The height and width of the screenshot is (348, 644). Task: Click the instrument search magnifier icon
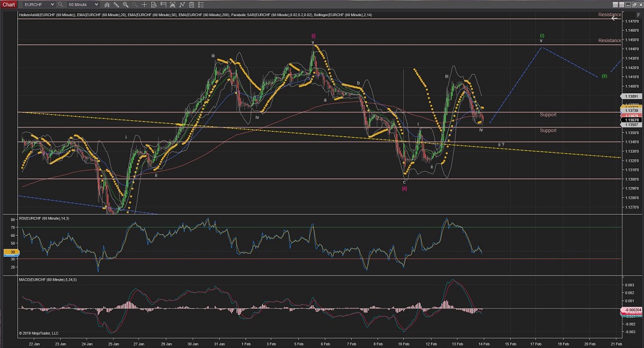[61, 5]
